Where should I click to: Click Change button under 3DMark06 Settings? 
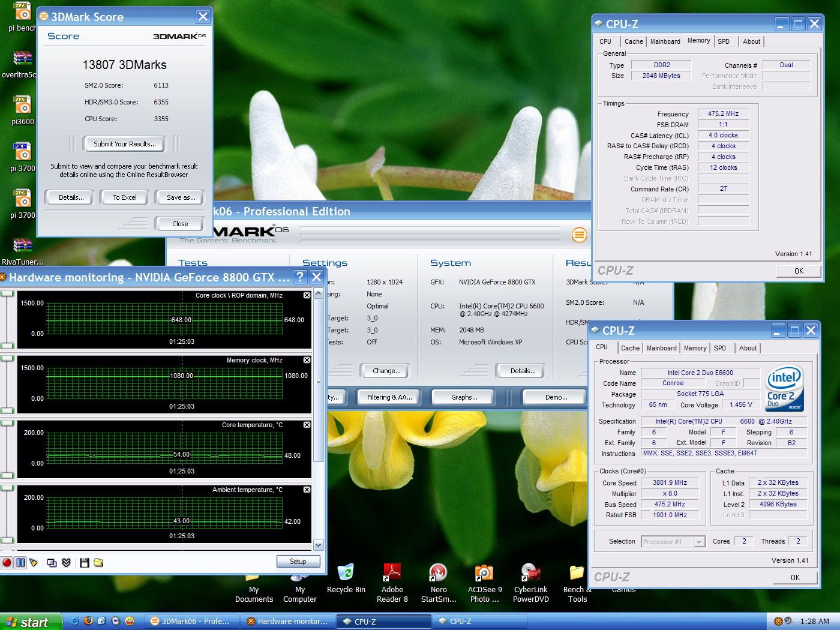(x=386, y=371)
